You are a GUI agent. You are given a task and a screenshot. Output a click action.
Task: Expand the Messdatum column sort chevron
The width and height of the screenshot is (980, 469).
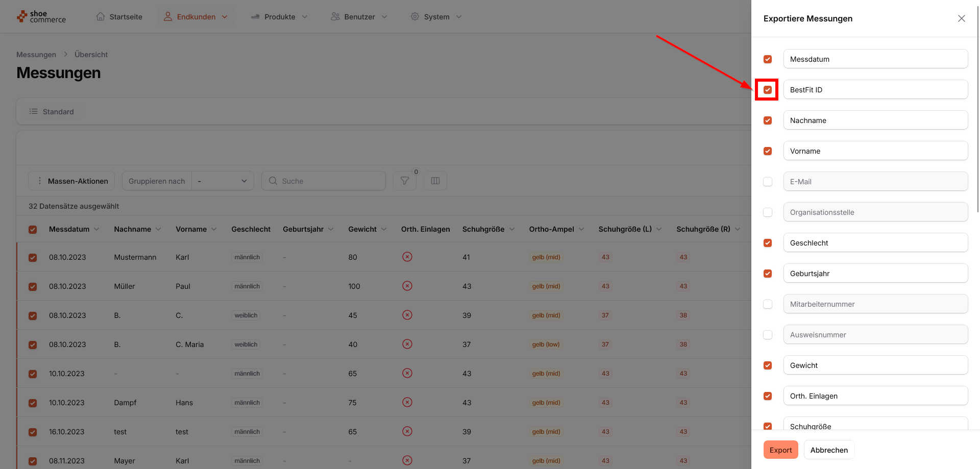[x=97, y=229]
